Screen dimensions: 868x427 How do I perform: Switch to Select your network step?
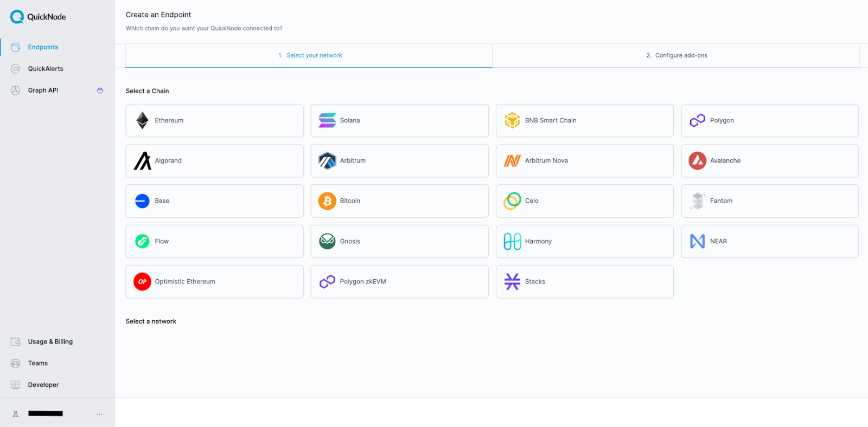point(309,55)
